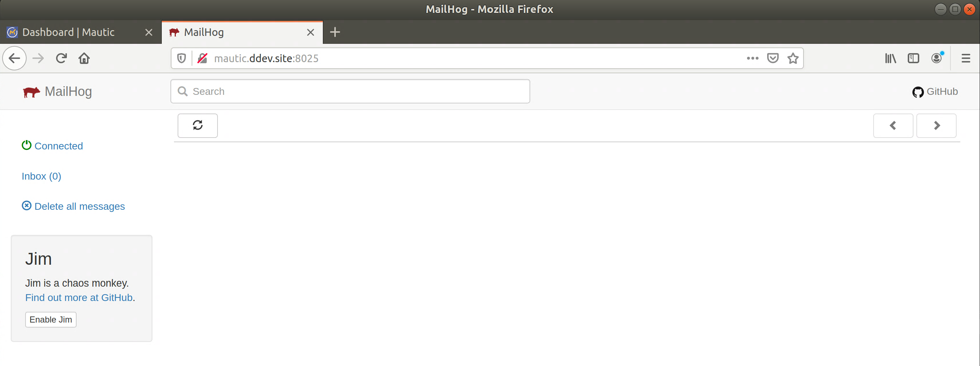980x366 pixels.
Task: Click the Inbox (0) link
Action: 41,176
